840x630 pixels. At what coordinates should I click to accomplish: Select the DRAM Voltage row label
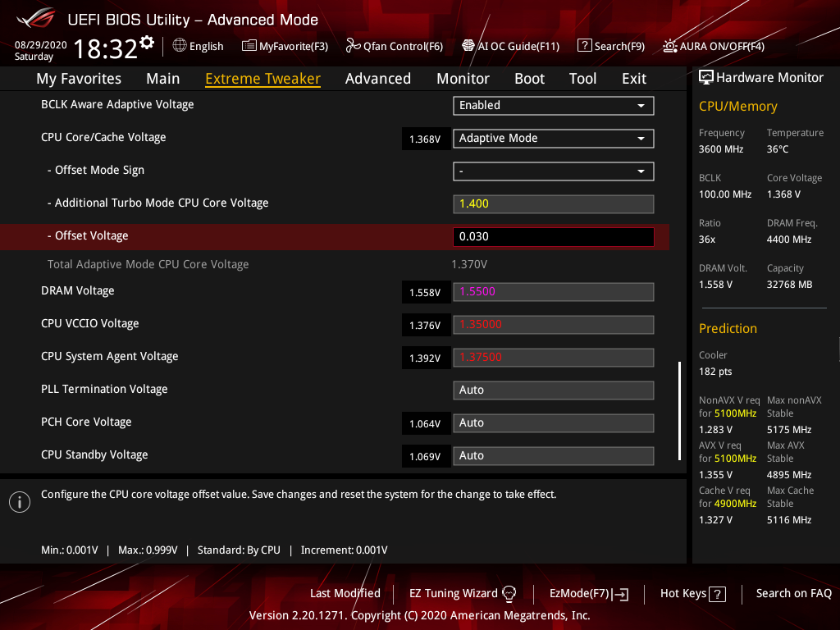(78, 291)
